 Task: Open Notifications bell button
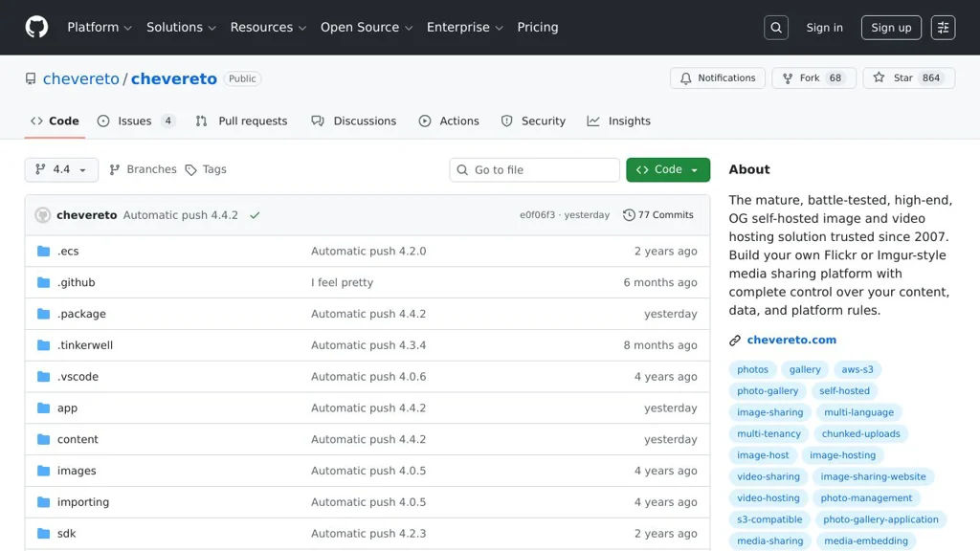pyautogui.click(x=717, y=78)
